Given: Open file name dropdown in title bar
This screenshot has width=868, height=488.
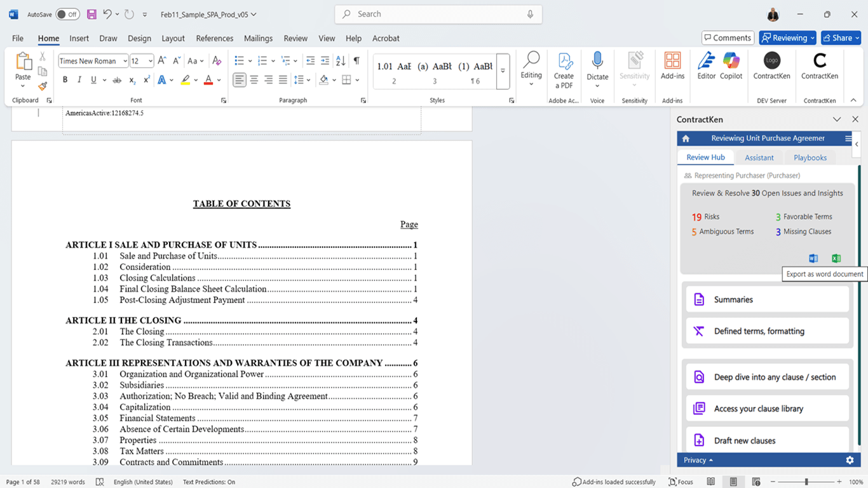Looking at the screenshot, I should point(254,14).
